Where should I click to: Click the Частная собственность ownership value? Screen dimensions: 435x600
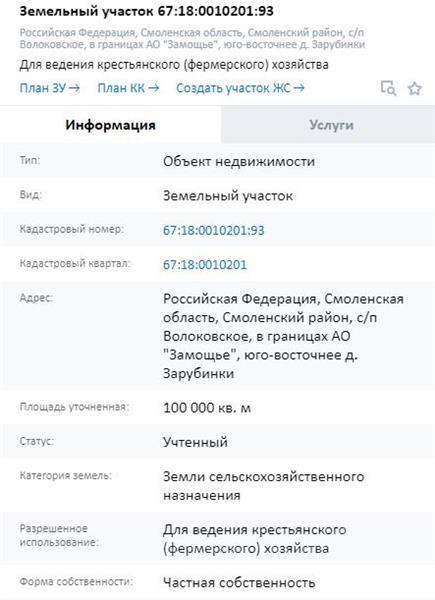click(x=239, y=583)
